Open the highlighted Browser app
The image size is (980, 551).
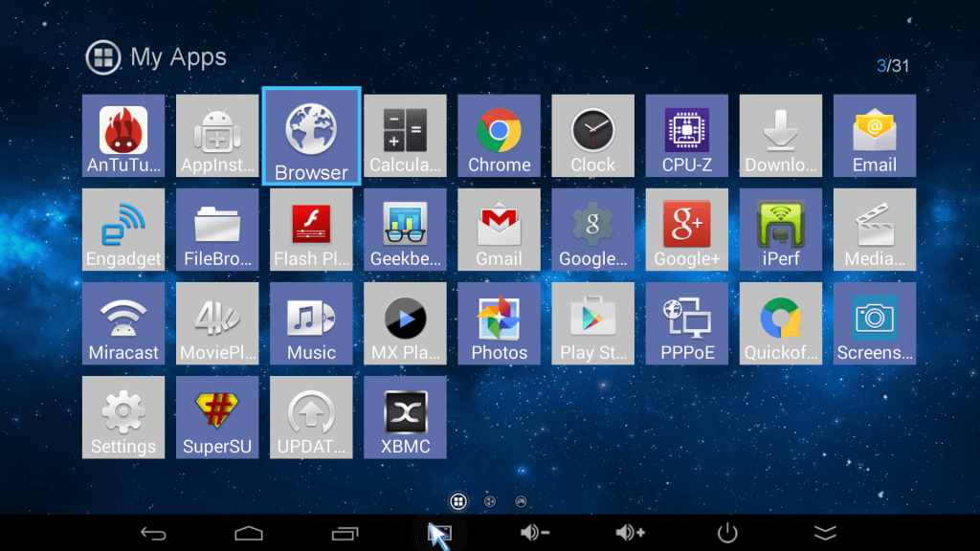tap(311, 136)
